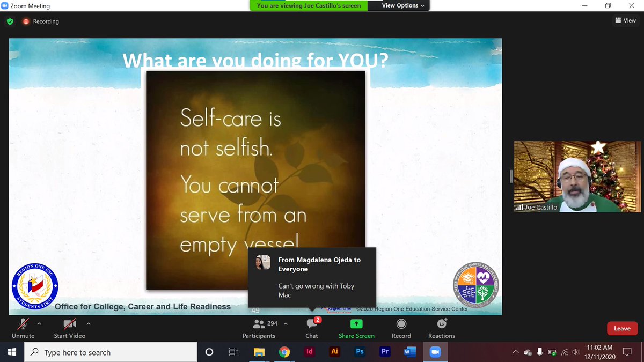
Task: Leave the meeting
Action: (x=622, y=328)
